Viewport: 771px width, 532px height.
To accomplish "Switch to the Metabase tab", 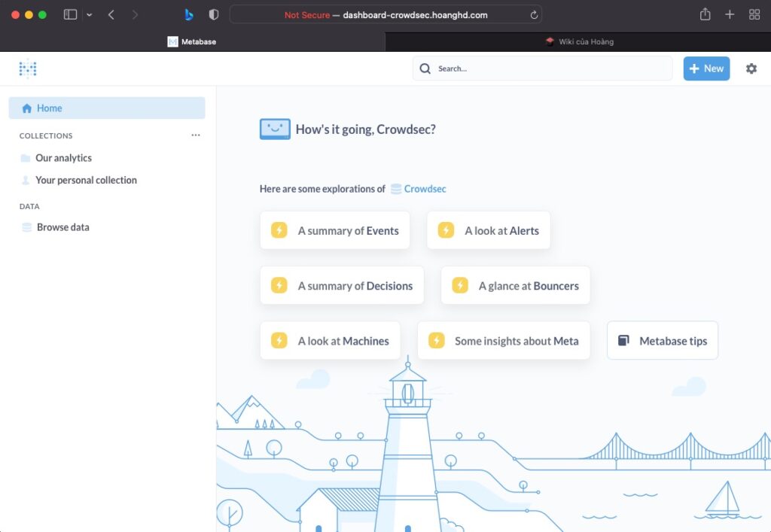I will (192, 41).
